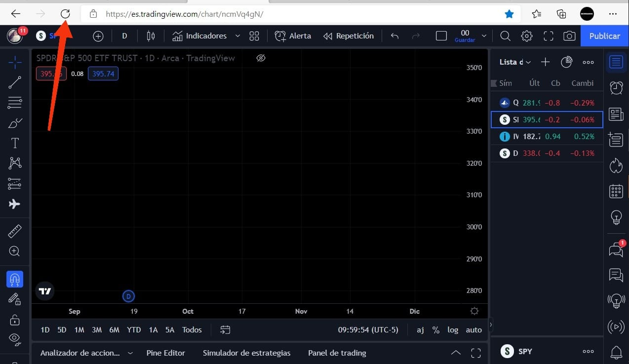Viewport: 629px width, 364px height.
Task: Open the watchlist panel icon
Action: [x=616, y=62]
